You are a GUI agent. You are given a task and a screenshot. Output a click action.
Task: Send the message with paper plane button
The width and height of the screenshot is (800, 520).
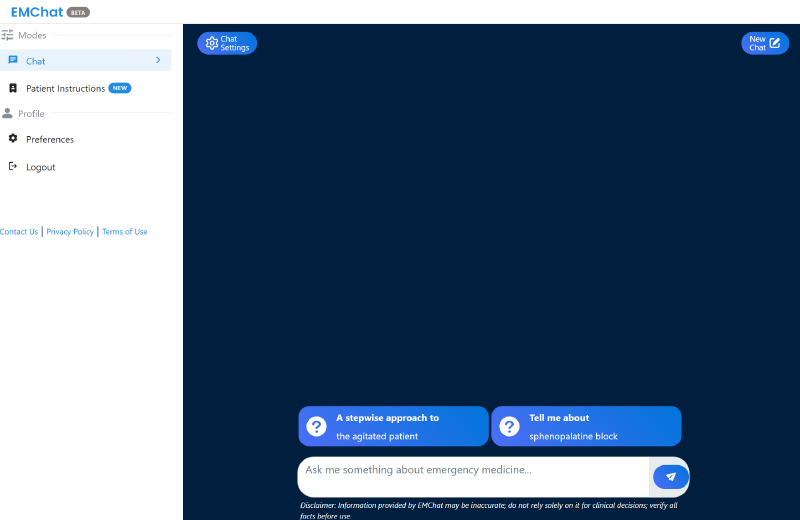671,477
